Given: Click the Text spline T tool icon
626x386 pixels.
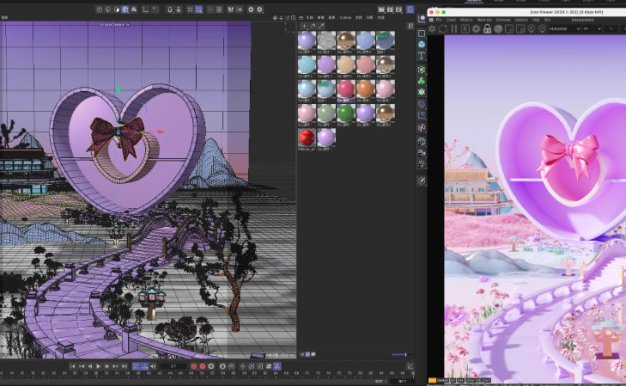Looking at the screenshot, I should click(x=421, y=56).
